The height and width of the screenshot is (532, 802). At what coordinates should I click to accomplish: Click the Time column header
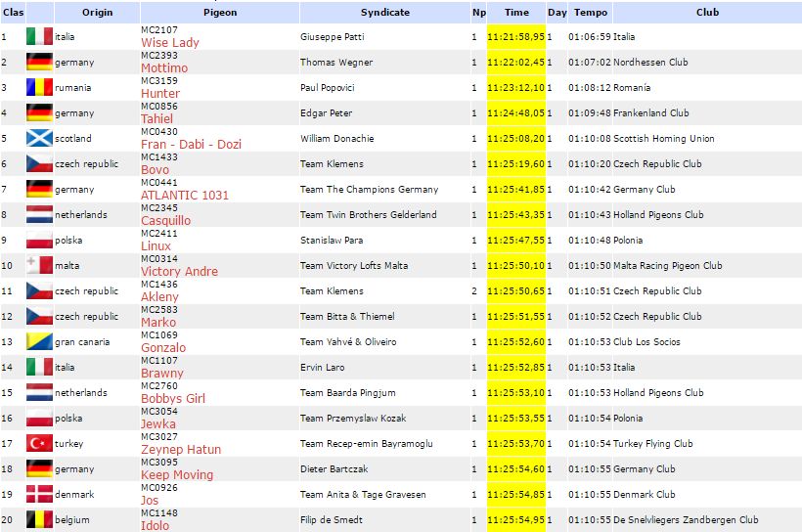516,13
